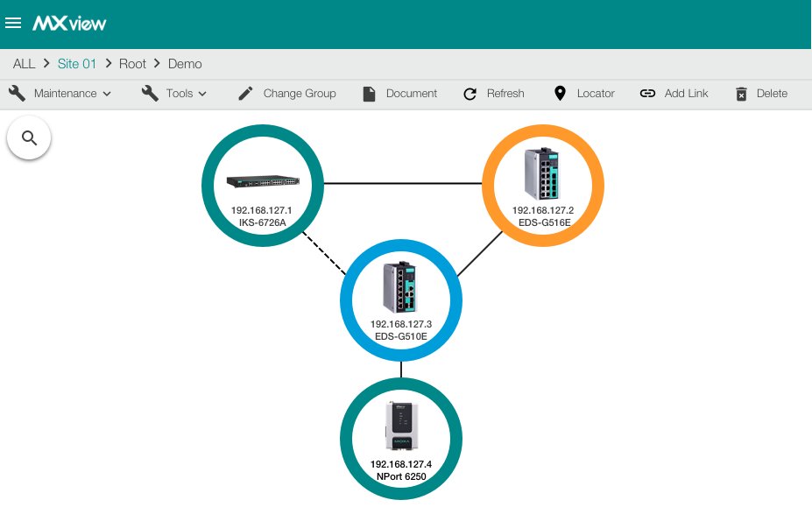Click the chevron after Site 01 in breadcrumb
Viewport: 812px width, 507px height.
click(x=109, y=63)
